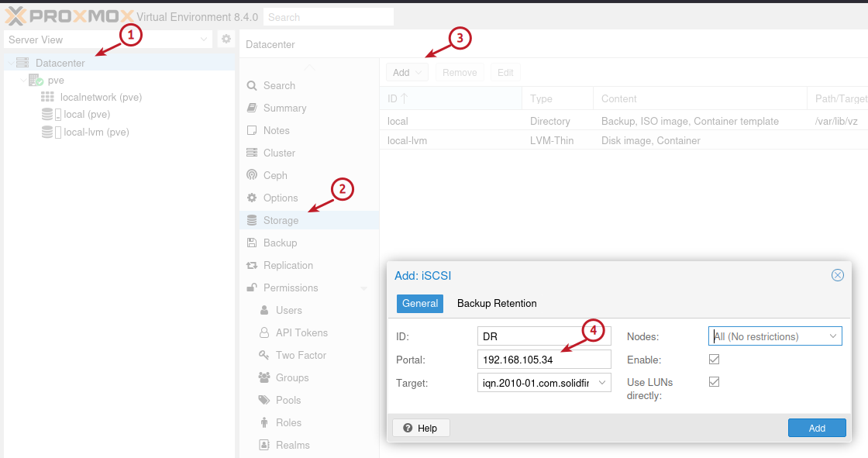Open the Summary menu item
The image size is (868, 458).
coord(309,108)
